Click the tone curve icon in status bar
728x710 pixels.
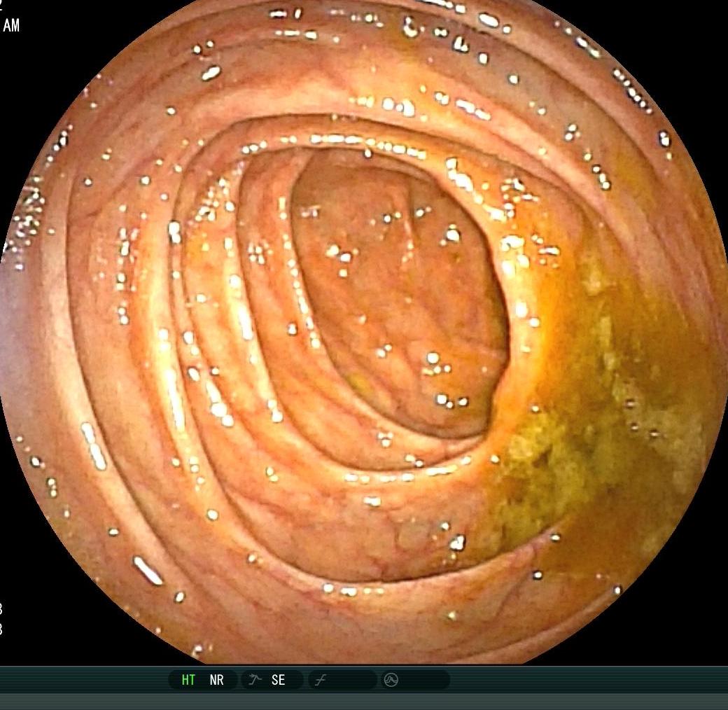(321, 681)
